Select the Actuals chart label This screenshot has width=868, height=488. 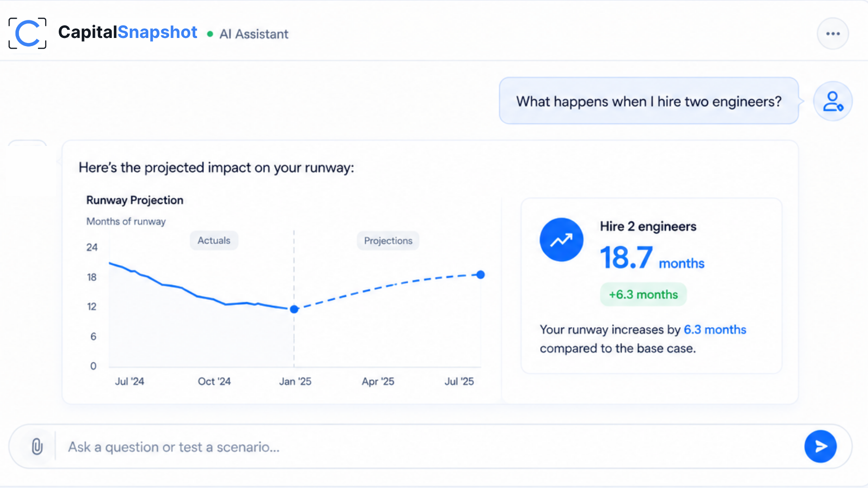click(x=214, y=240)
